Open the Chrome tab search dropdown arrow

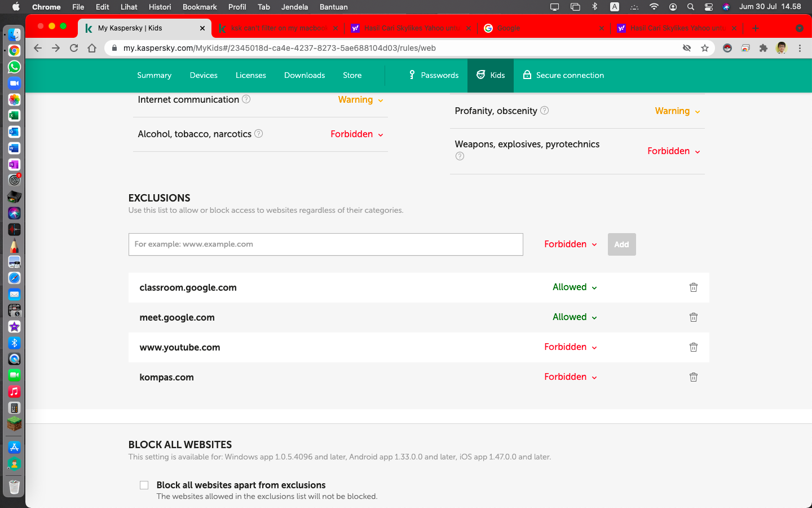point(800,28)
